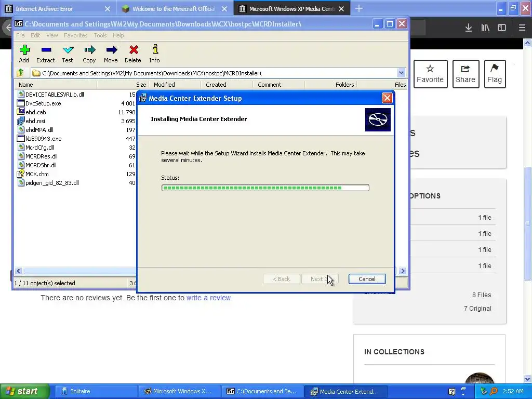Open the 7-Zip address path dropdown
Viewport: 532px width, 399px height.
pyautogui.click(x=401, y=73)
